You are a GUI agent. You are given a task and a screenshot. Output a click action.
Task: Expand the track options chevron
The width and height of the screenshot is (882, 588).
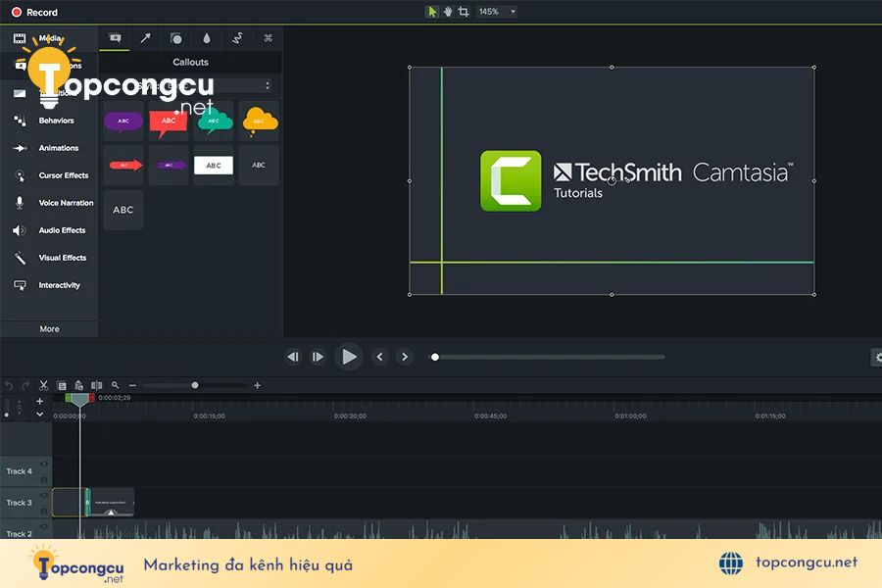click(x=39, y=415)
